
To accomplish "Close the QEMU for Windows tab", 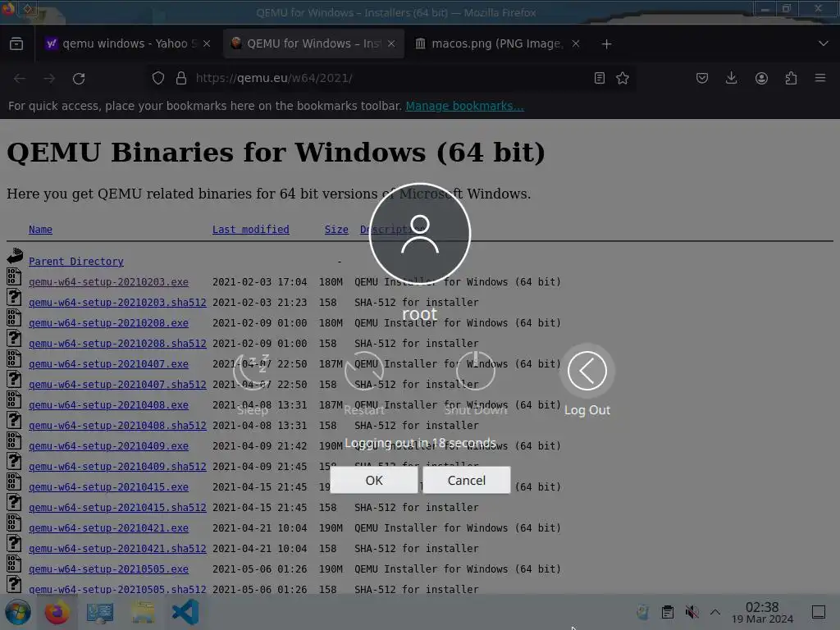I will click(391, 43).
